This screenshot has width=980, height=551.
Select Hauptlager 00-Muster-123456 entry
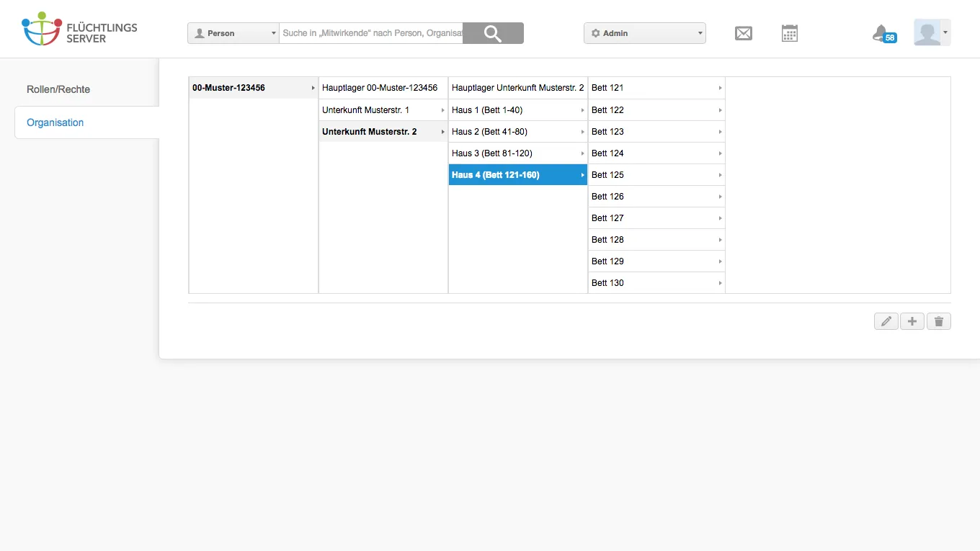click(x=383, y=88)
